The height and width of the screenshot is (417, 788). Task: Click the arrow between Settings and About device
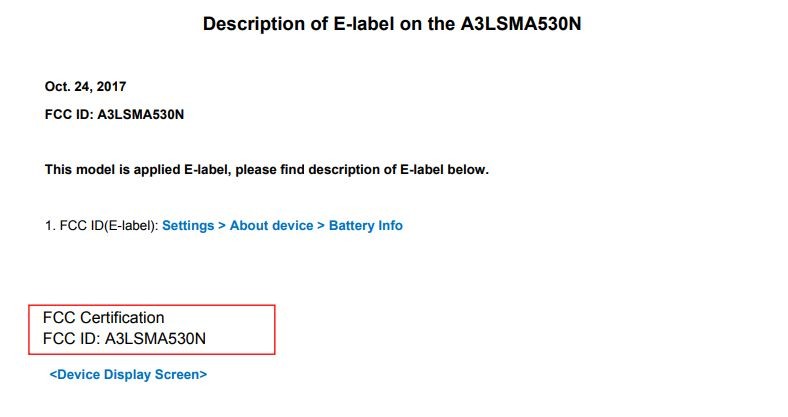click(x=222, y=226)
